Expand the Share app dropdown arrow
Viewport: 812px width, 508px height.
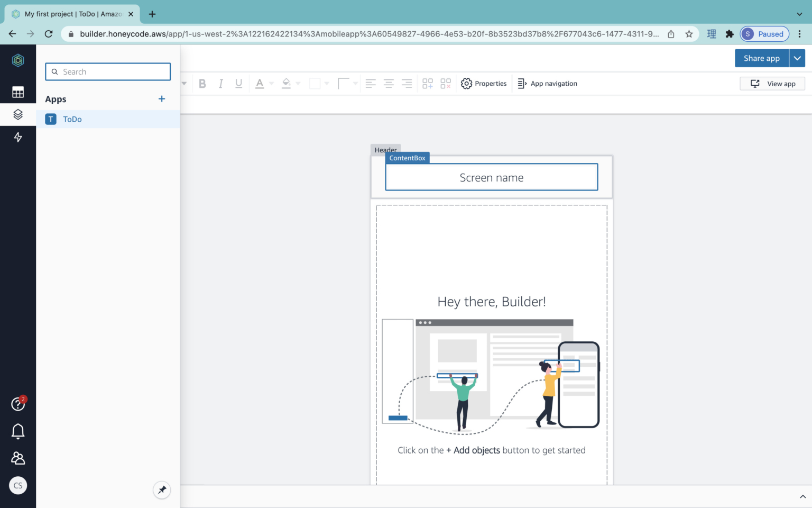coord(797,58)
